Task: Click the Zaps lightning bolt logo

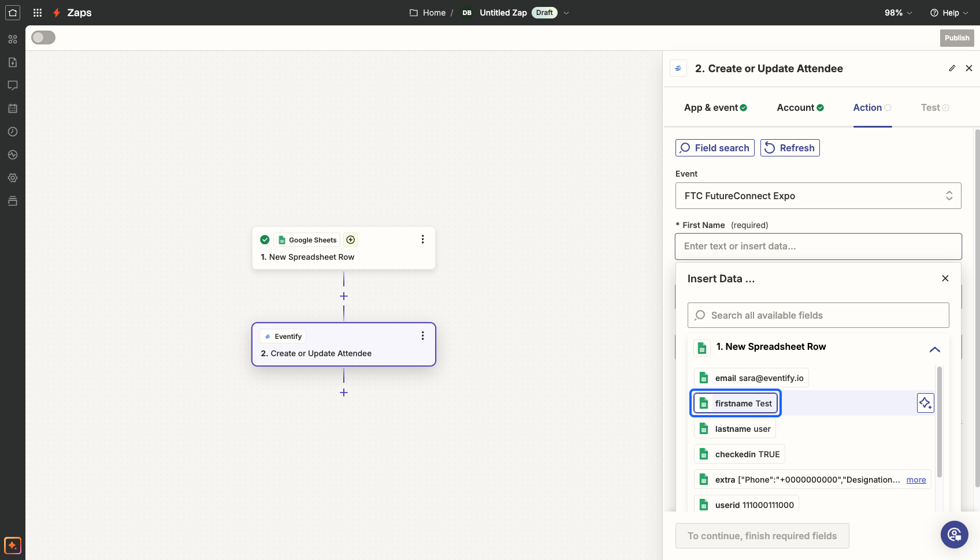Action: pos(57,12)
